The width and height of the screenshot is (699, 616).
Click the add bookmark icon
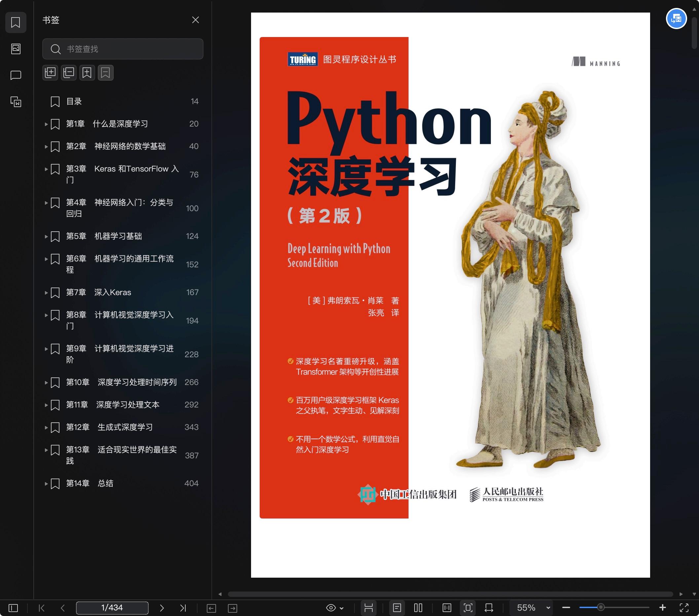87,72
